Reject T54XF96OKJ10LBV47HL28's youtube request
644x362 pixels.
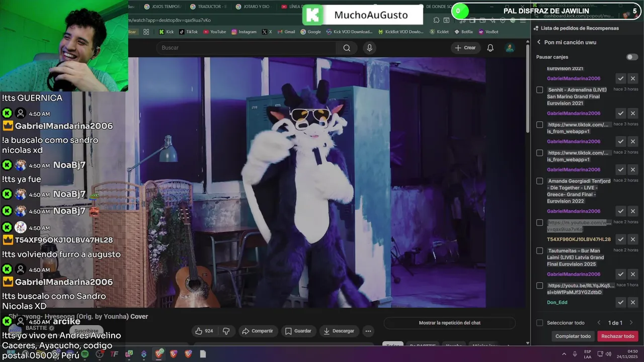click(x=633, y=240)
